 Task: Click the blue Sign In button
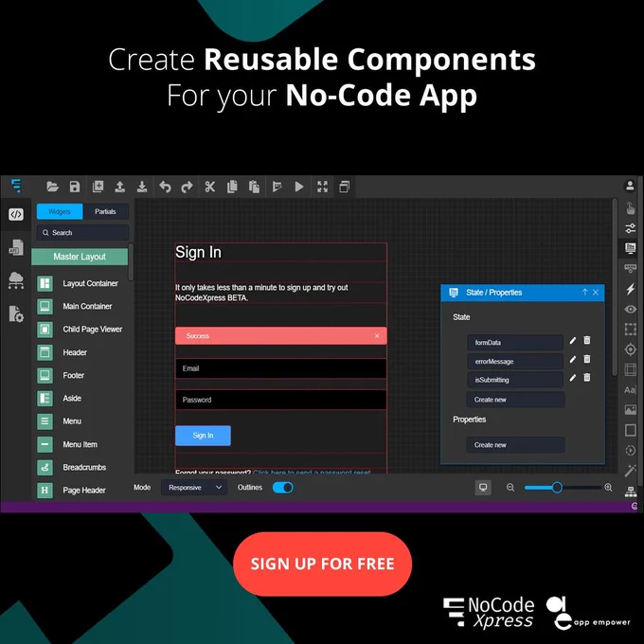pos(203,436)
